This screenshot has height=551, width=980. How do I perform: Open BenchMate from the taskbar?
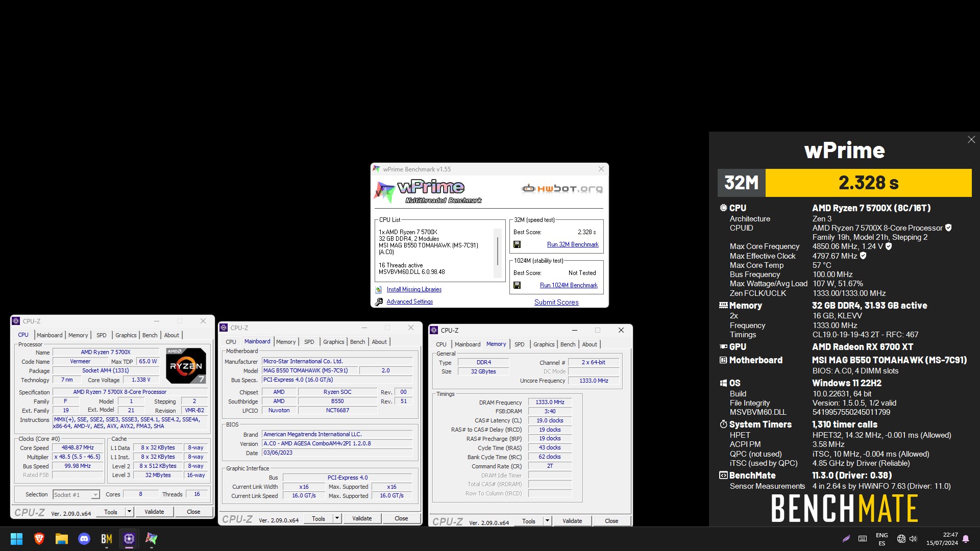coord(107,539)
